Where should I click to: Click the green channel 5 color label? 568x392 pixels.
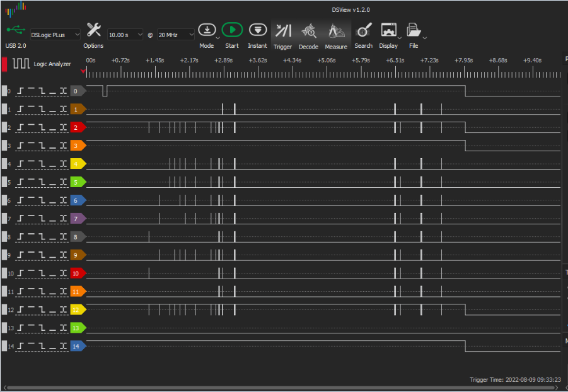[x=78, y=182]
